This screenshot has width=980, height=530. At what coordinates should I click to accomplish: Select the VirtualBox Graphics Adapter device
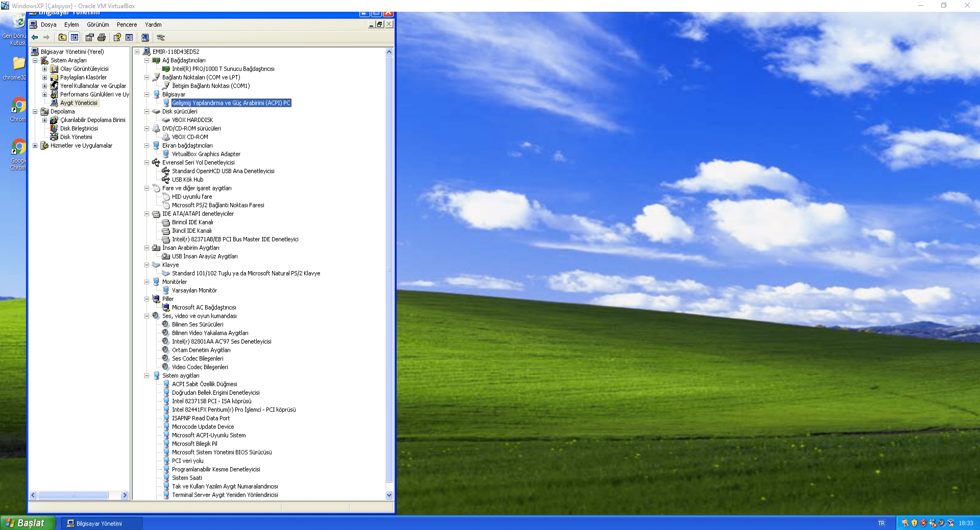pos(206,154)
